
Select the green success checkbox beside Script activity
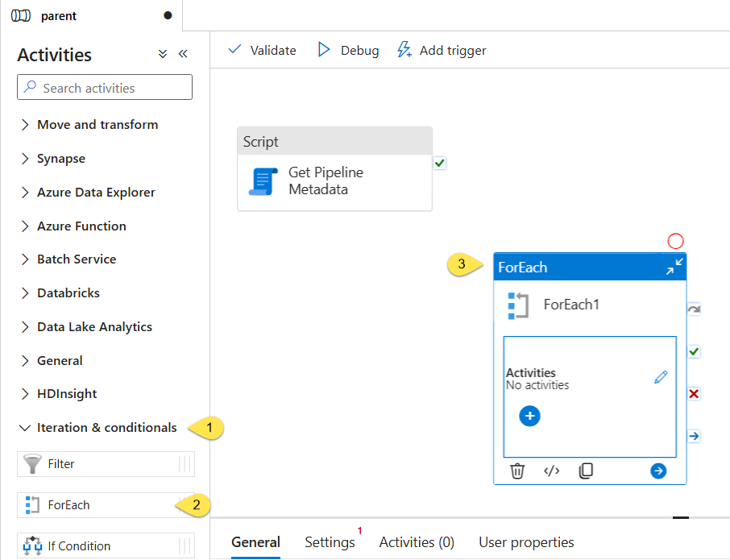tap(439, 164)
